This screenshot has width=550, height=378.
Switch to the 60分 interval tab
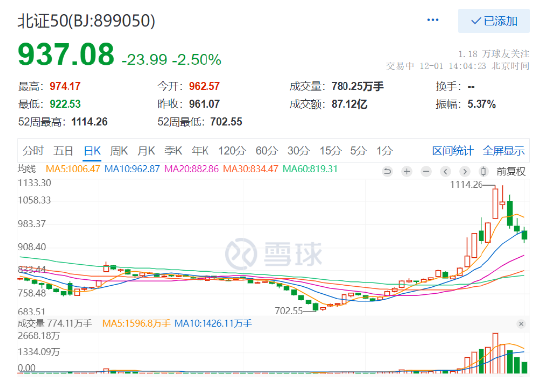click(267, 151)
